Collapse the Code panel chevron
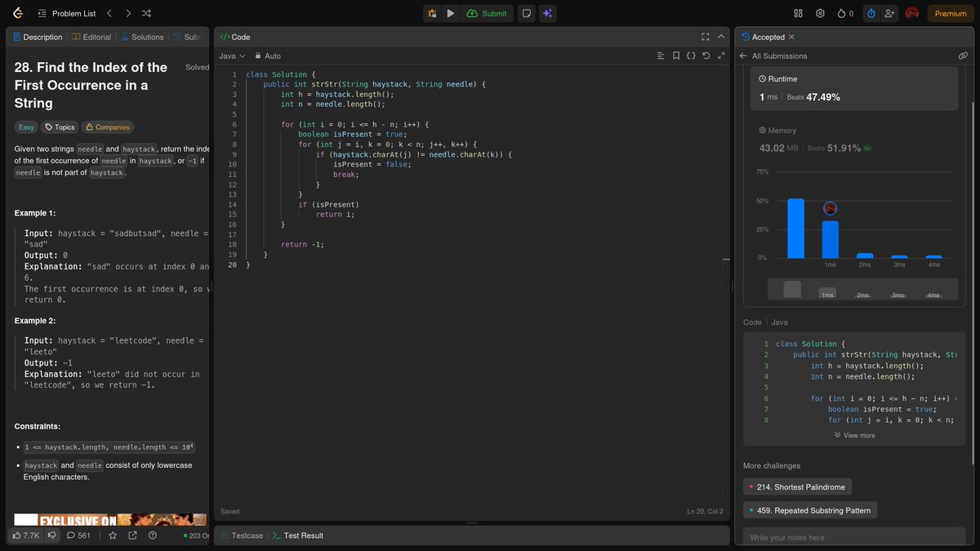 pyautogui.click(x=720, y=37)
